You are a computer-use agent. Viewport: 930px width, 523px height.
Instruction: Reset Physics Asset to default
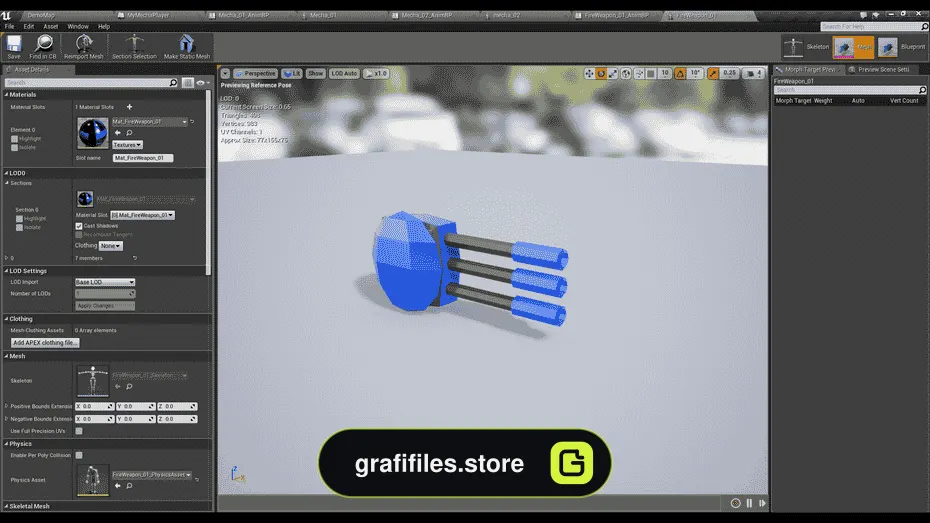tap(197, 480)
